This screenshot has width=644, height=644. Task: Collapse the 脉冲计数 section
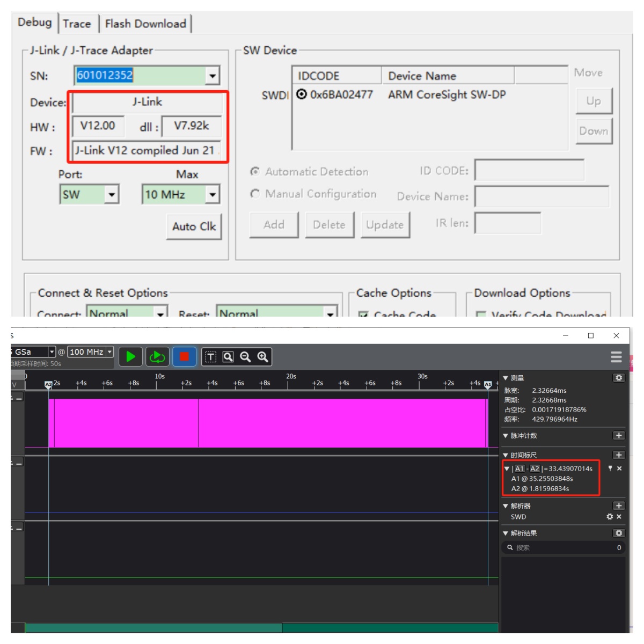coord(506,435)
